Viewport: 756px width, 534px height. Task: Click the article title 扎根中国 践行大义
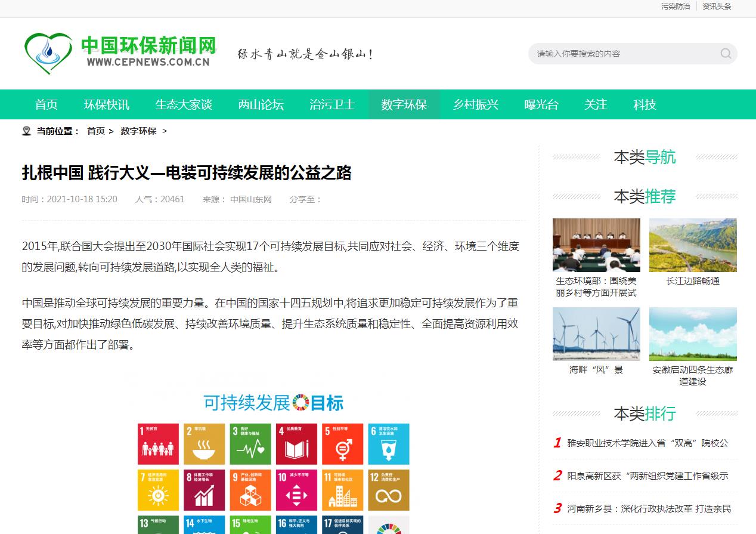(x=187, y=173)
